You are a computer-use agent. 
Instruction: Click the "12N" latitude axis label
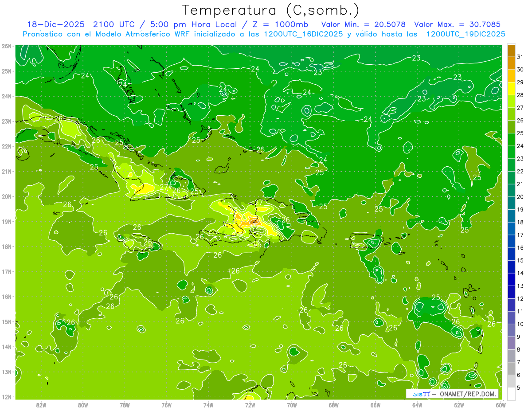7,397
